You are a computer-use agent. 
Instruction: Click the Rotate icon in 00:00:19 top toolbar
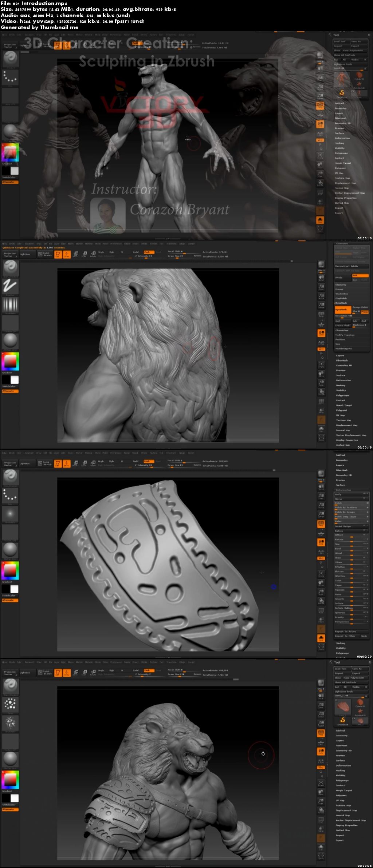[93, 254]
